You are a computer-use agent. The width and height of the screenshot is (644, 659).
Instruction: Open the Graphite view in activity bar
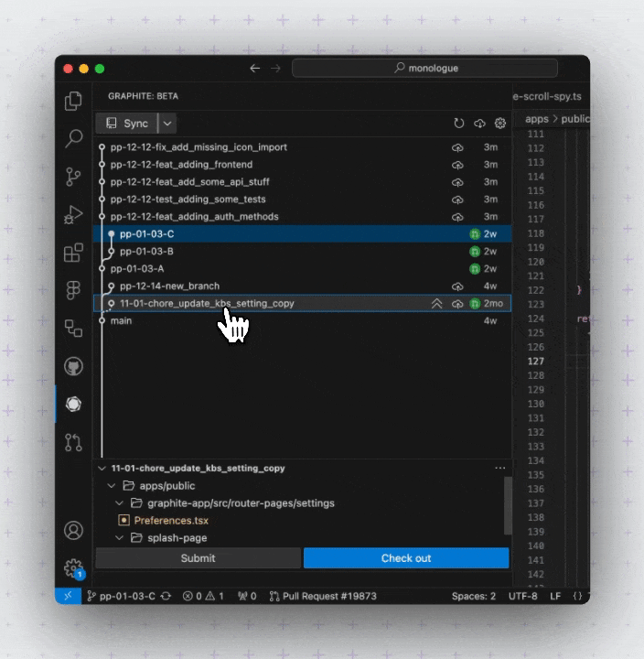pyautogui.click(x=73, y=404)
